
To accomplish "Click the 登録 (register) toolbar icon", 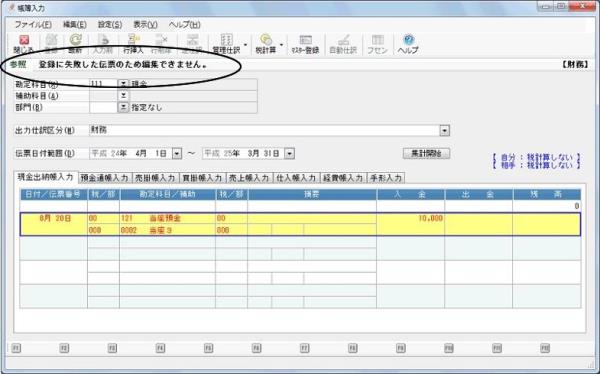I will click(x=51, y=44).
